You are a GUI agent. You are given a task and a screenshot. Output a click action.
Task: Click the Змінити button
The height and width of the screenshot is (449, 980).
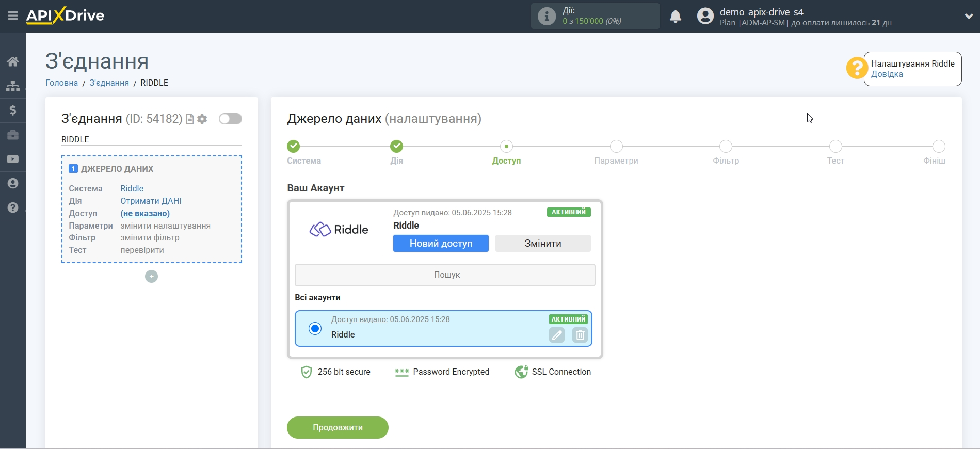point(543,244)
